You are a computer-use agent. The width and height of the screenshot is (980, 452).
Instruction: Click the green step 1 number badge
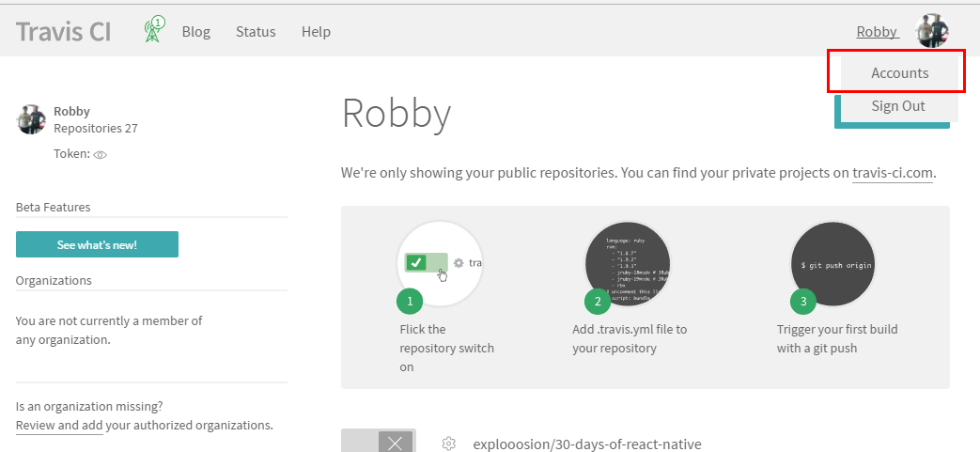pos(410,302)
